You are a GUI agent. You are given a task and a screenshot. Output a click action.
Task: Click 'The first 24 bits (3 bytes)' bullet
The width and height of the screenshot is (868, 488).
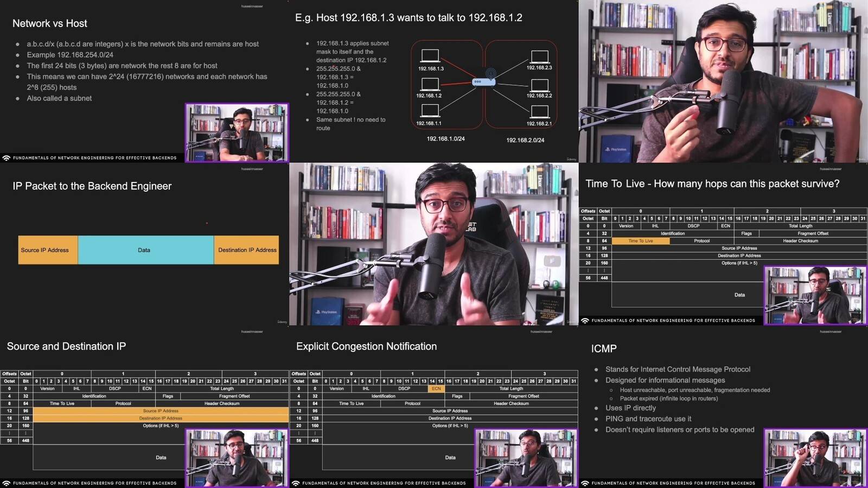coord(122,66)
